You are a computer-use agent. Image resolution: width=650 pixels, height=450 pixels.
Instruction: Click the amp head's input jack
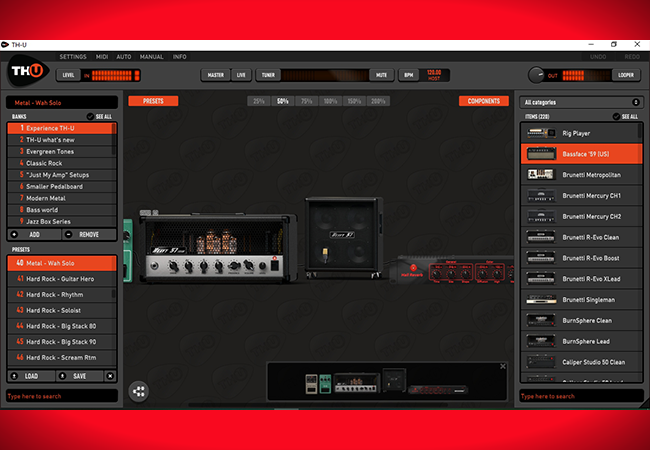point(155,266)
